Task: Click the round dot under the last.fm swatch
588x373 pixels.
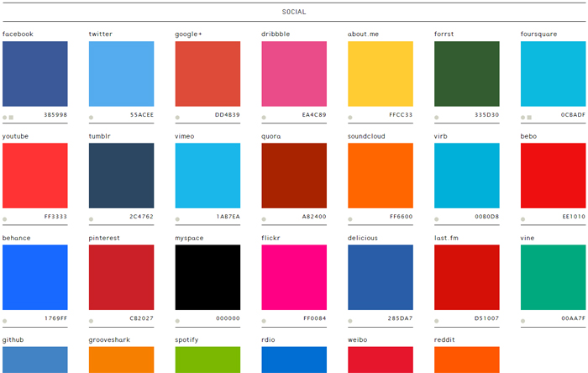Action: pos(437,321)
